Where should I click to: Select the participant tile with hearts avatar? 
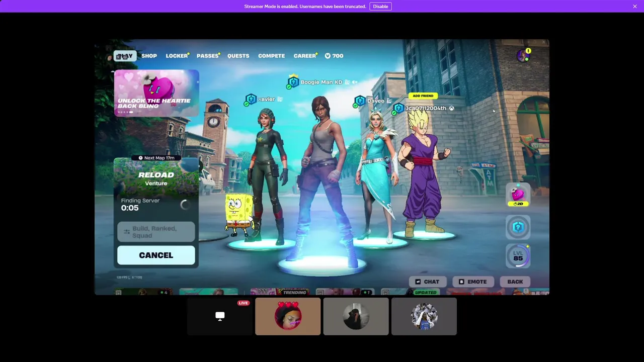[x=288, y=316]
